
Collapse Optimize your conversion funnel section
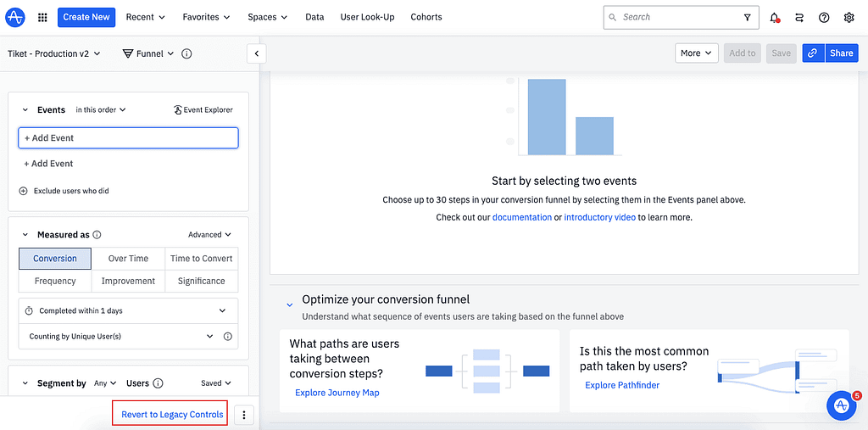click(289, 304)
